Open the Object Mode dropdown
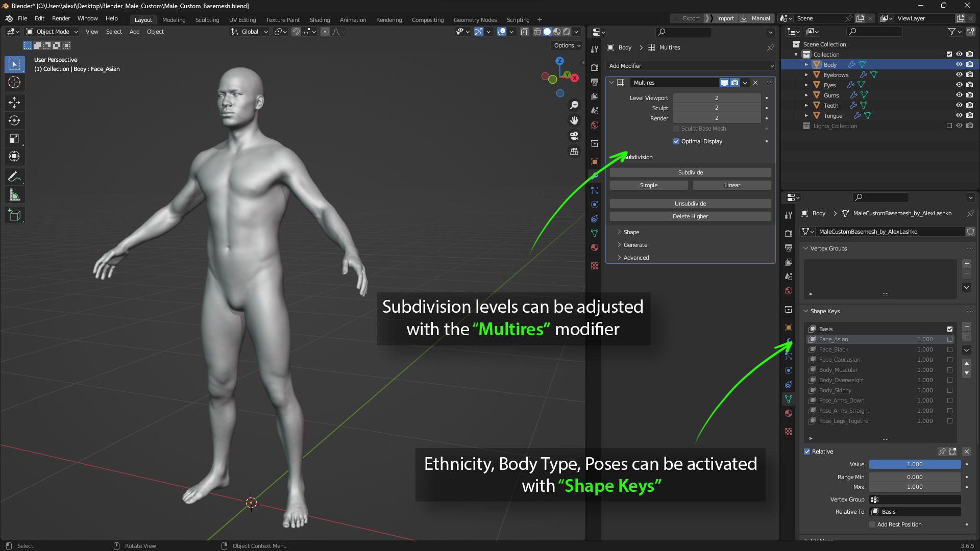Viewport: 980px width, 551px height. tap(52, 32)
